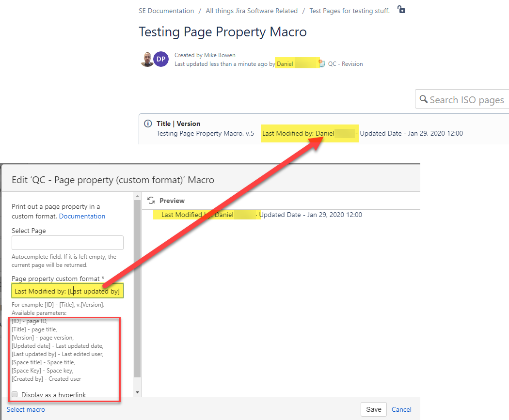
Task: Click the 'Title | Version' heading
Action: click(x=178, y=124)
